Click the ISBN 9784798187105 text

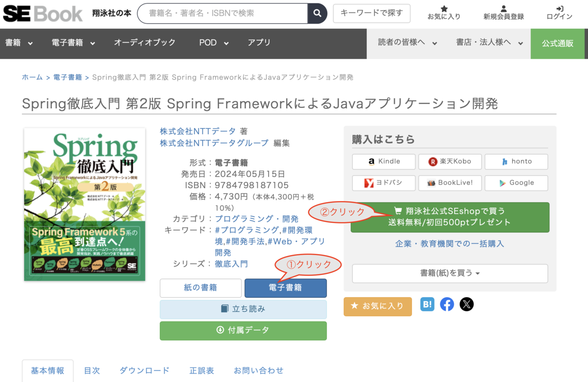point(252,185)
